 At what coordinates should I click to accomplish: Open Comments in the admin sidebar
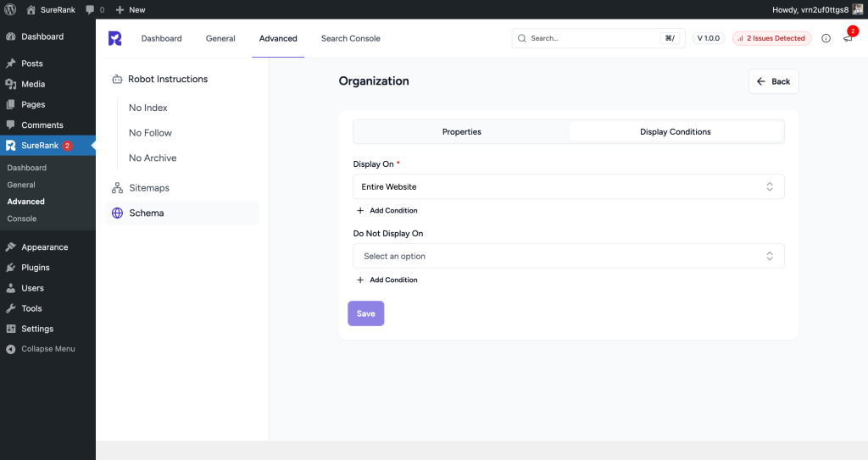point(47,125)
